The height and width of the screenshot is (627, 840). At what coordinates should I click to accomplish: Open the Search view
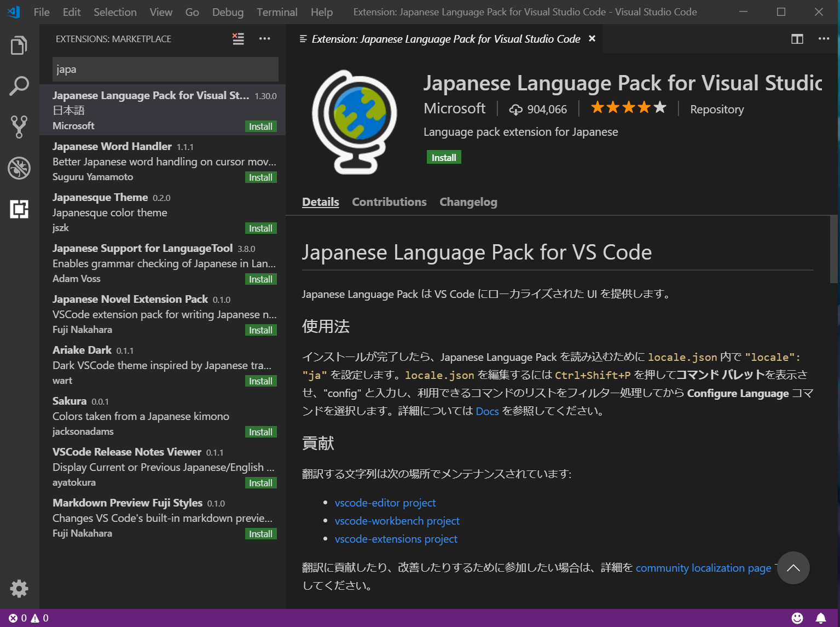pos(19,86)
